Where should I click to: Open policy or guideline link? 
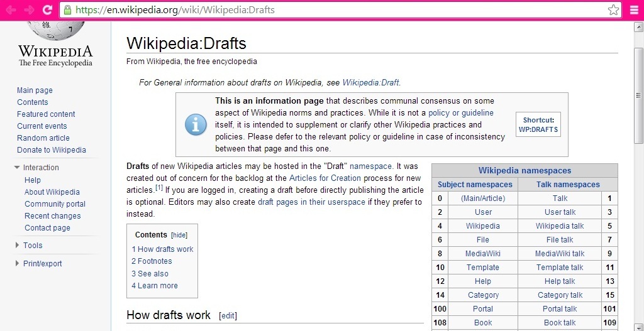tap(461, 113)
